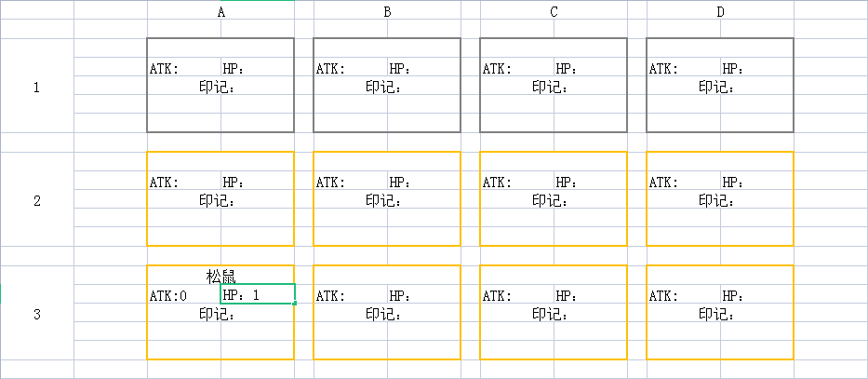Click the column label D
Image resolution: width=868 pixels, height=379 pixels.
click(720, 12)
